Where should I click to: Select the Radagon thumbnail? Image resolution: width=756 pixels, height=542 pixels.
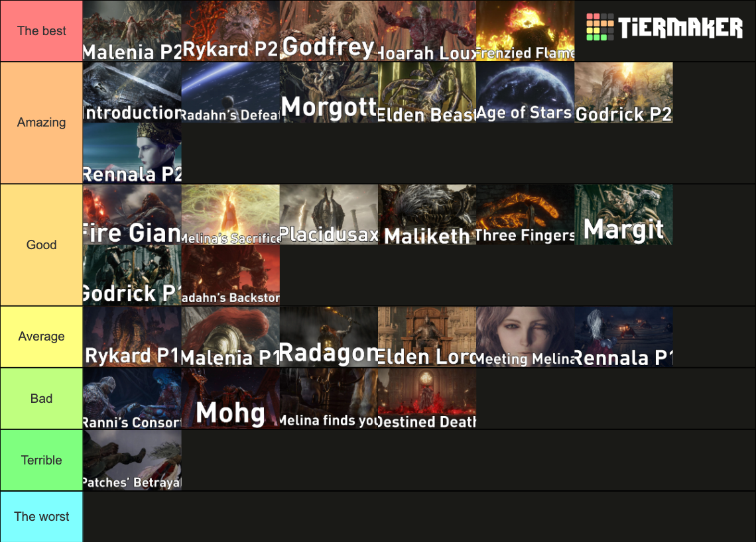point(329,337)
